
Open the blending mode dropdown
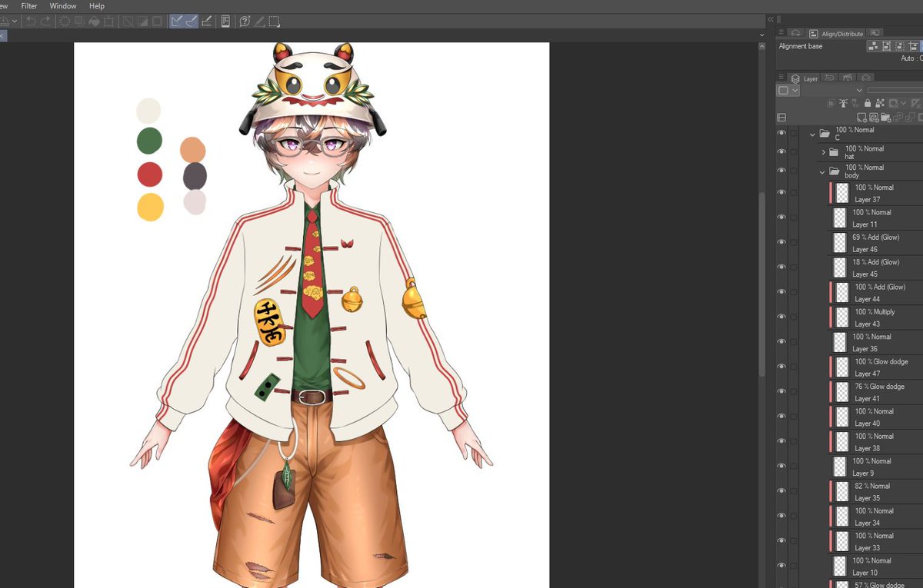[834, 91]
